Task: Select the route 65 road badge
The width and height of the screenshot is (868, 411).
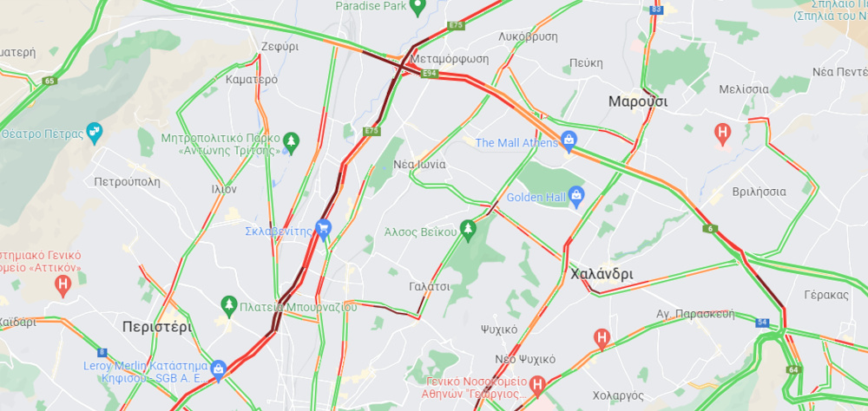Action: [x=49, y=82]
